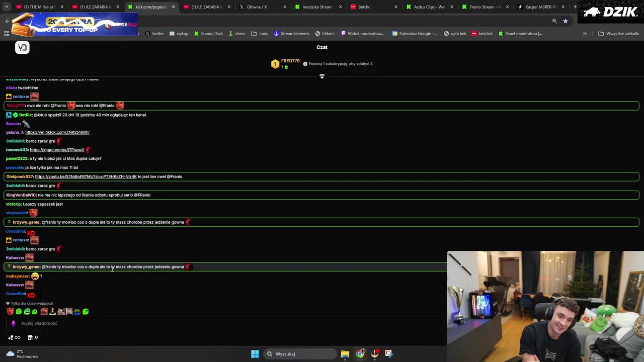Open the 'ujeb link' bookmark
This screenshot has width=644, height=362.
pos(455,34)
